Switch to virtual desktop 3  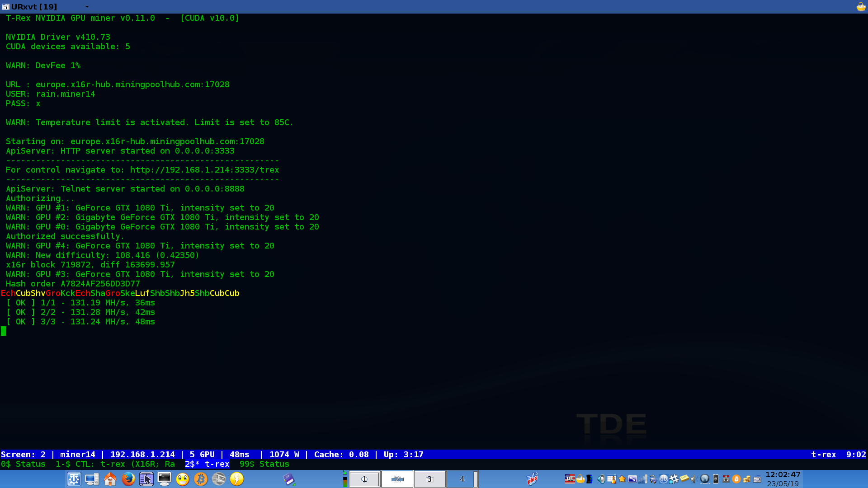[x=430, y=479]
